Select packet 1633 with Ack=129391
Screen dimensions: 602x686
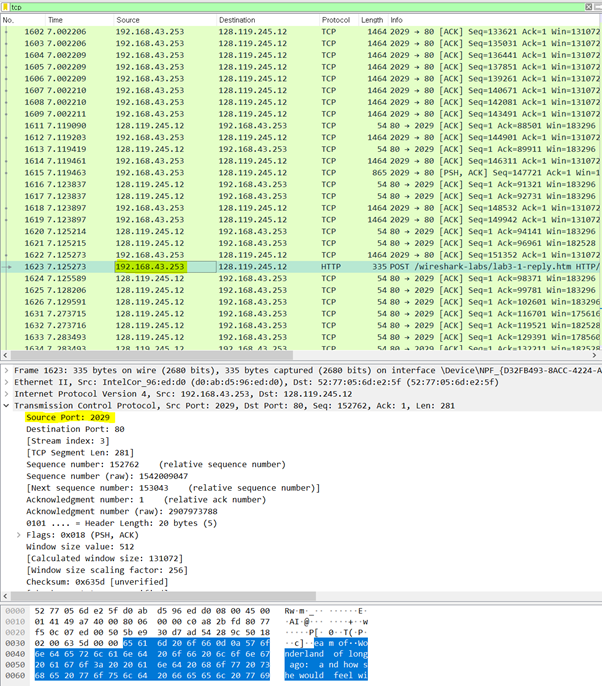[301, 337]
